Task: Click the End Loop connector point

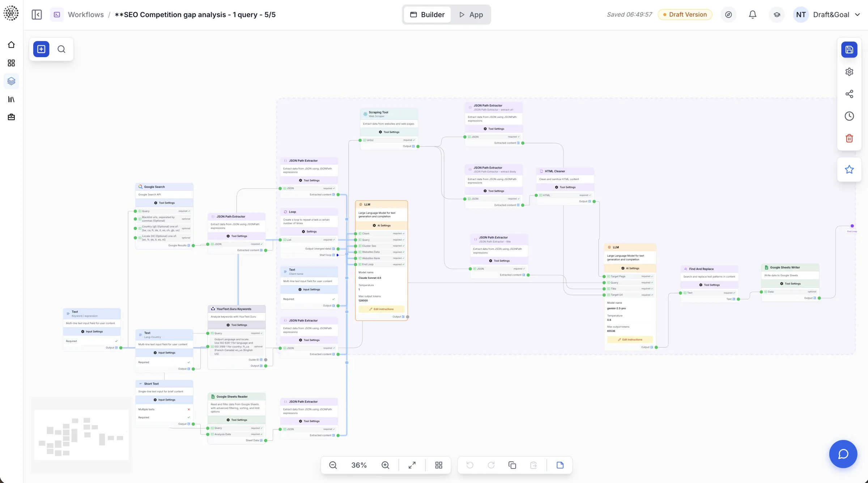Action: coord(852,226)
